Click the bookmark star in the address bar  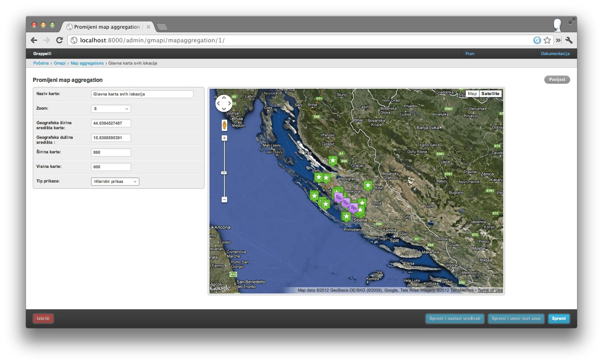coord(548,40)
